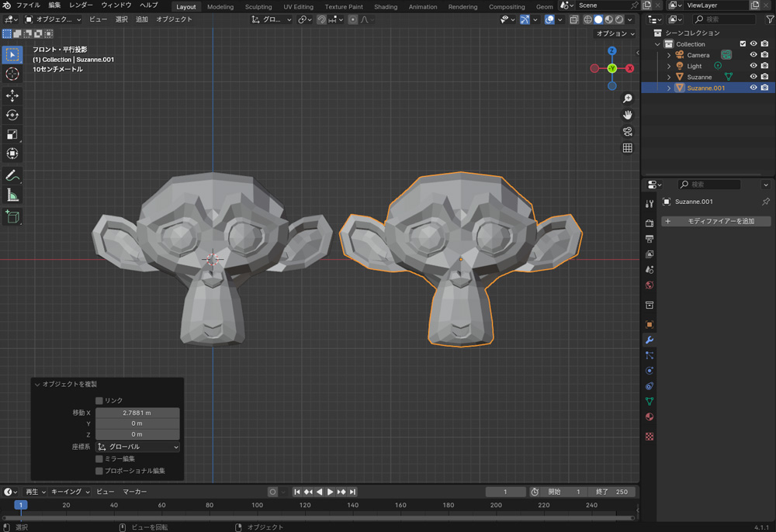Screen dimensions: 776x532
Task: Enable the リンク checkbox
Action: point(99,401)
